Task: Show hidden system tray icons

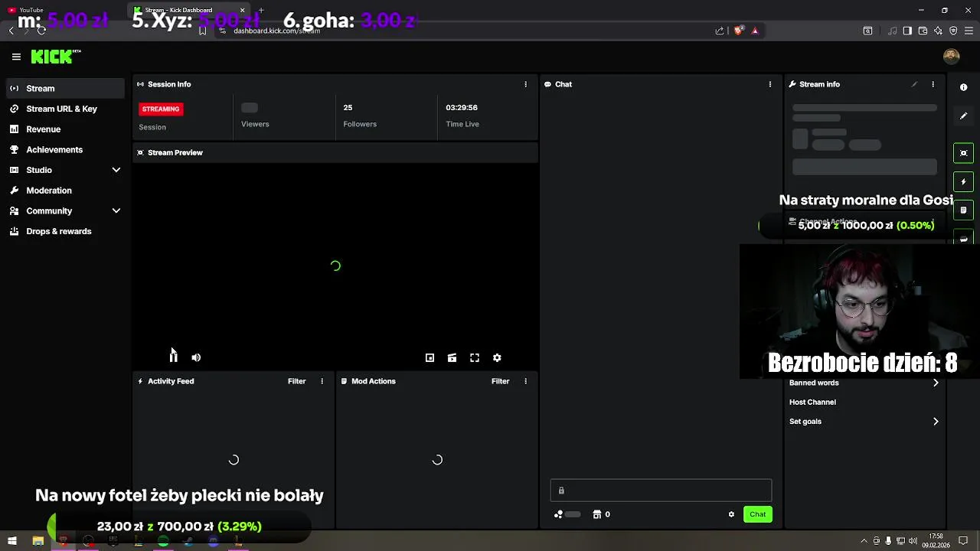Action: [x=864, y=541]
